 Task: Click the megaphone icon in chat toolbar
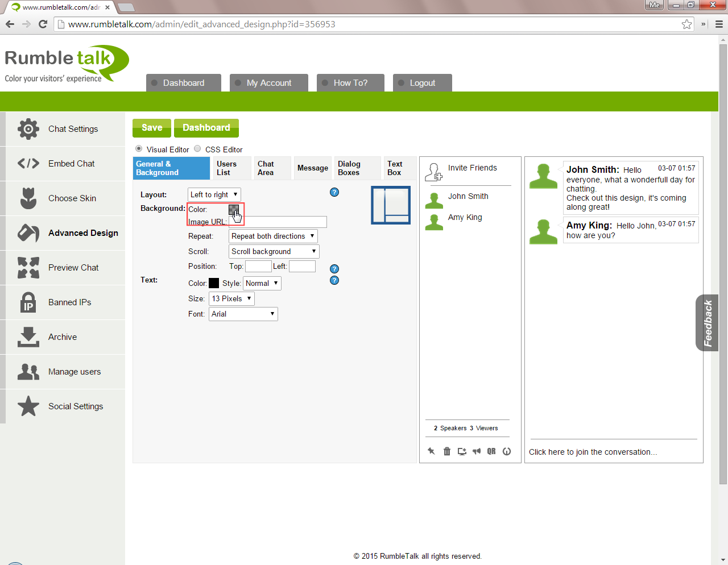[477, 451]
